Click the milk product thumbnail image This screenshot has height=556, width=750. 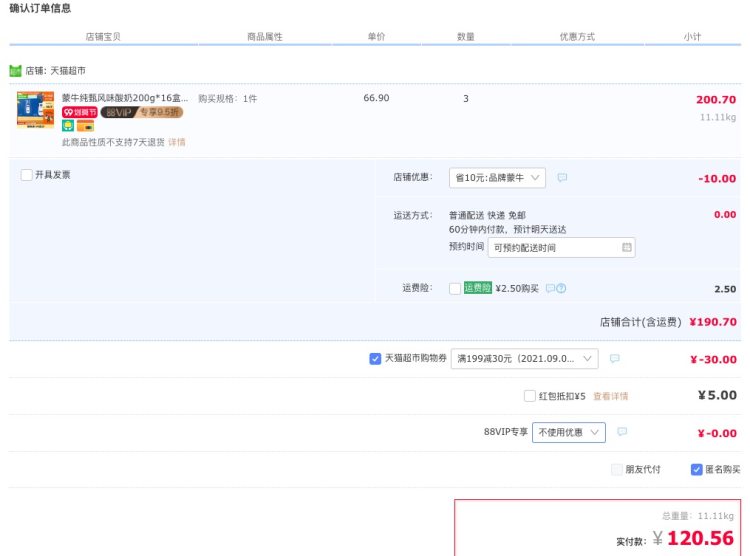(x=35, y=109)
